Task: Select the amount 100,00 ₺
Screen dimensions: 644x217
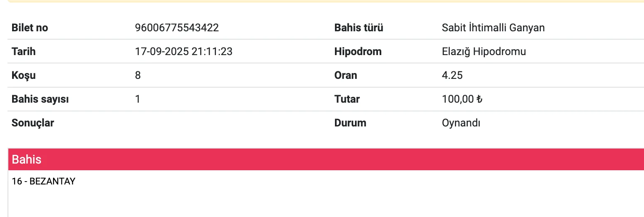Action: (462, 99)
